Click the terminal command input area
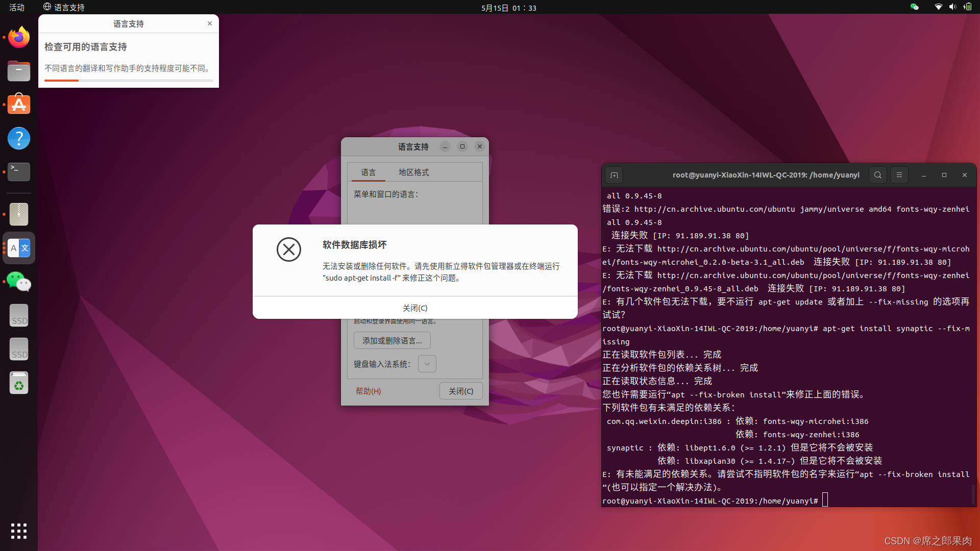This screenshot has height=551, width=980. pos(825,500)
